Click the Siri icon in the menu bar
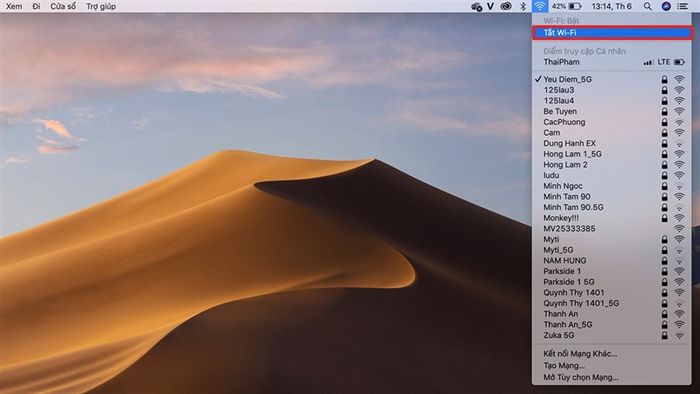 tap(666, 6)
